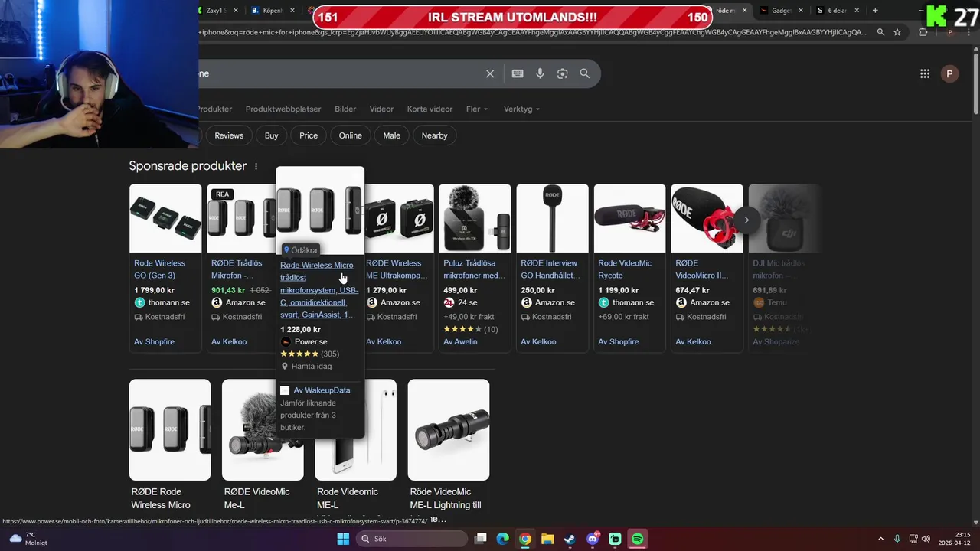Viewport: 980px width, 551px height.
Task: Open RØDE Interview GO Handhållet listing
Action: pos(550,269)
